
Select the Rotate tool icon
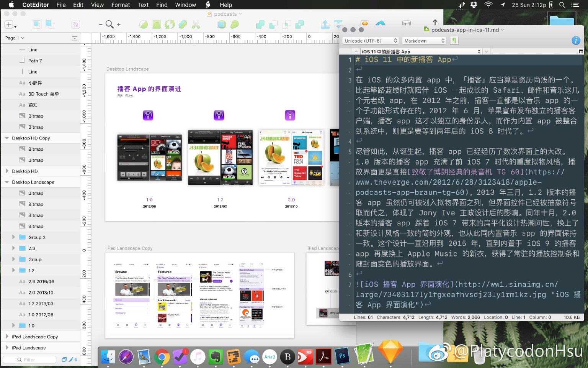click(170, 25)
